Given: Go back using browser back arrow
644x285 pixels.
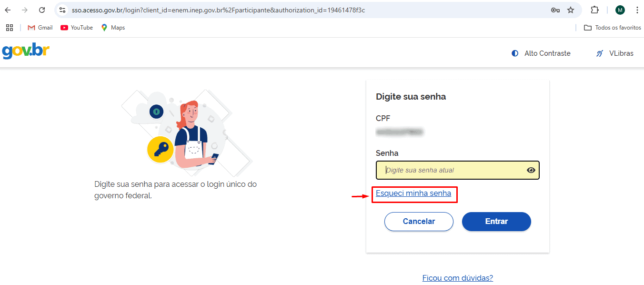Looking at the screenshot, I should [8, 10].
